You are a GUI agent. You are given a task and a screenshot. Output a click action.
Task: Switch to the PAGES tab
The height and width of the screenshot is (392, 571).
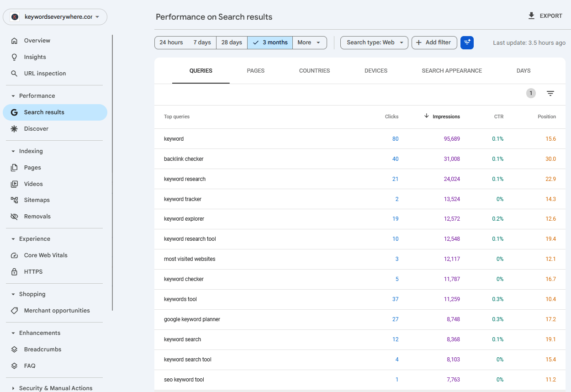pyautogui.click(x=256, y=71)
